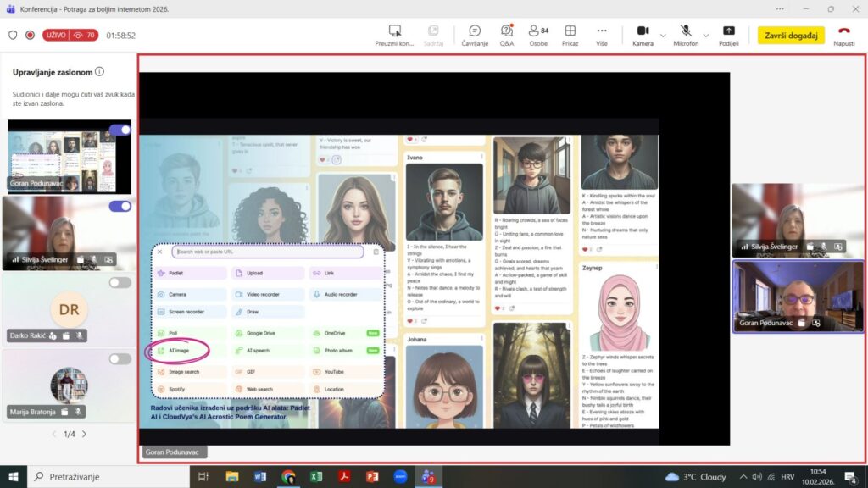The image size is (868, 488).
Task: Leave the meeting with Napusti icon
Action: click(843, 31)
